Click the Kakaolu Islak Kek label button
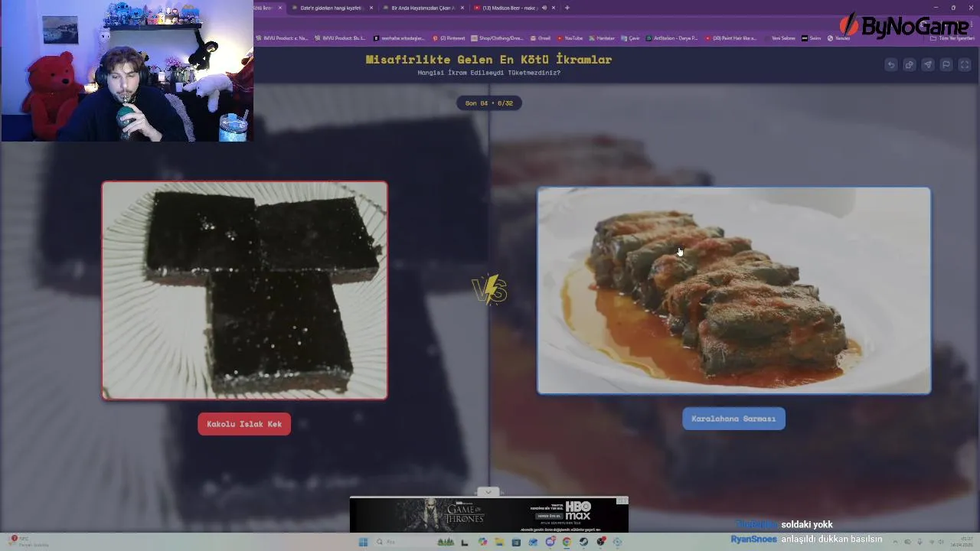The width and height of the screenshot is (980, 551). pos(244,424)
